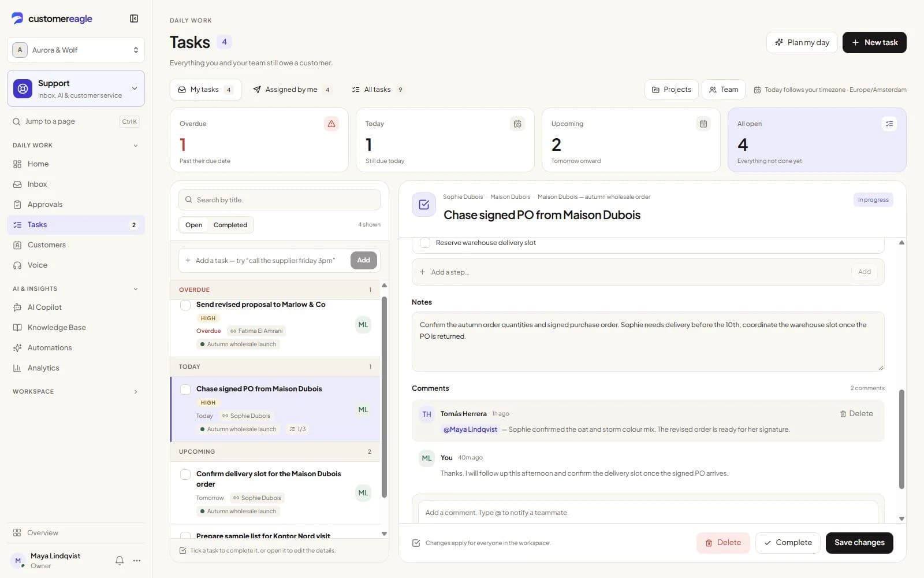Viewport: 924px width, 578px height.
Task: Open Voice section
Action: 76,265
